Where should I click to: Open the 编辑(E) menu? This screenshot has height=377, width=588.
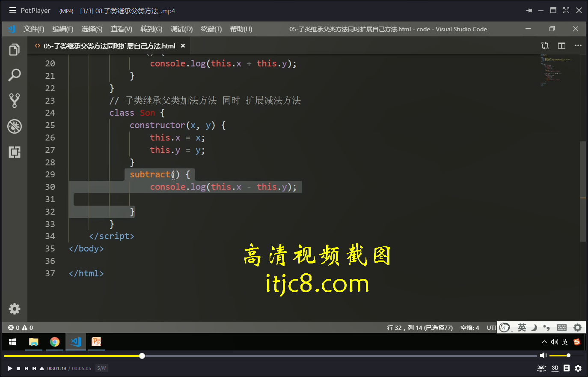click(x=63, y=29)
